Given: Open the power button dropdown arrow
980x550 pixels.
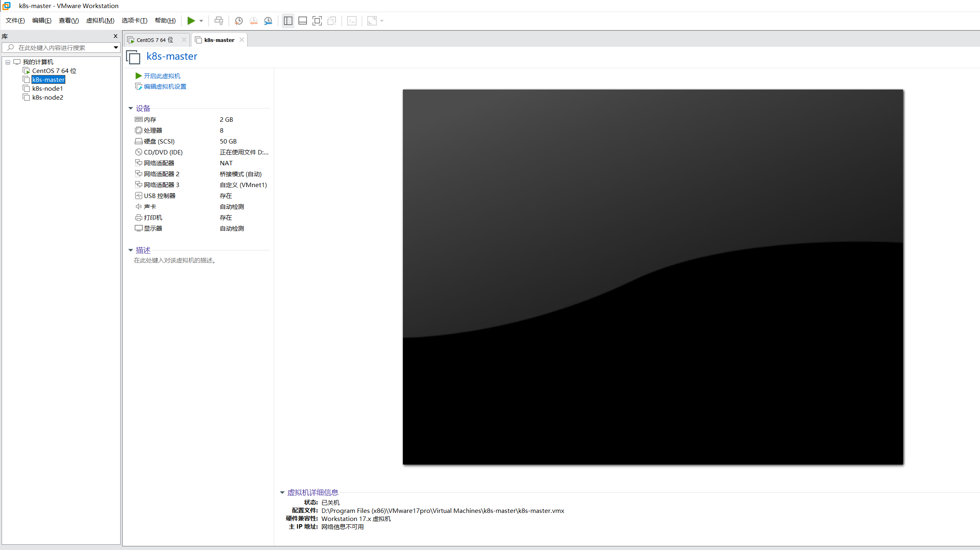Looking at the screenshot, I should pos(200,21).
